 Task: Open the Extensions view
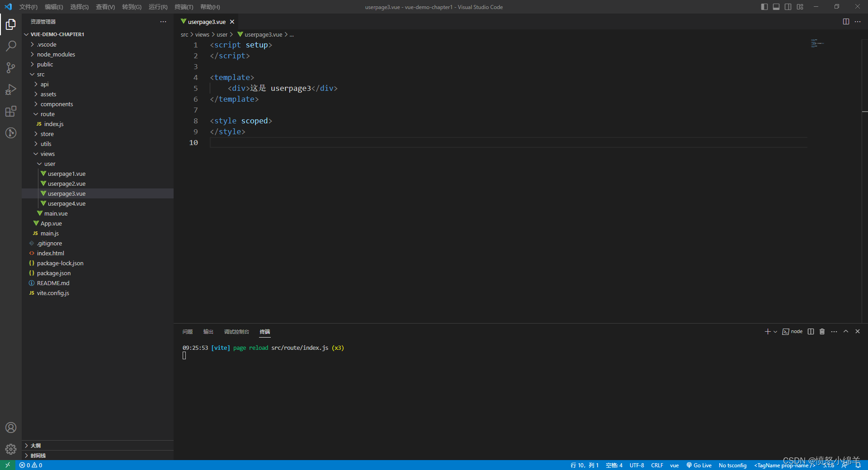tap(11, 111)
